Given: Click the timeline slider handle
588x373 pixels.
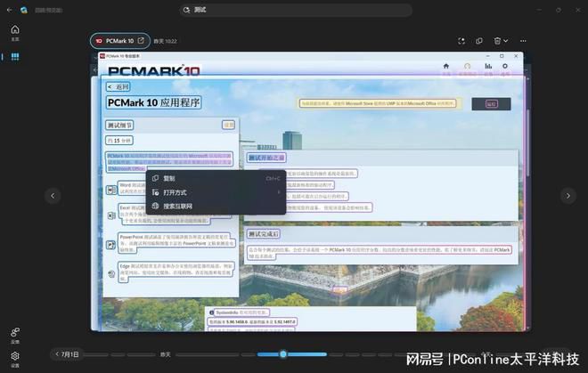Looking at the screenshot, I should [x=283, y=354].
